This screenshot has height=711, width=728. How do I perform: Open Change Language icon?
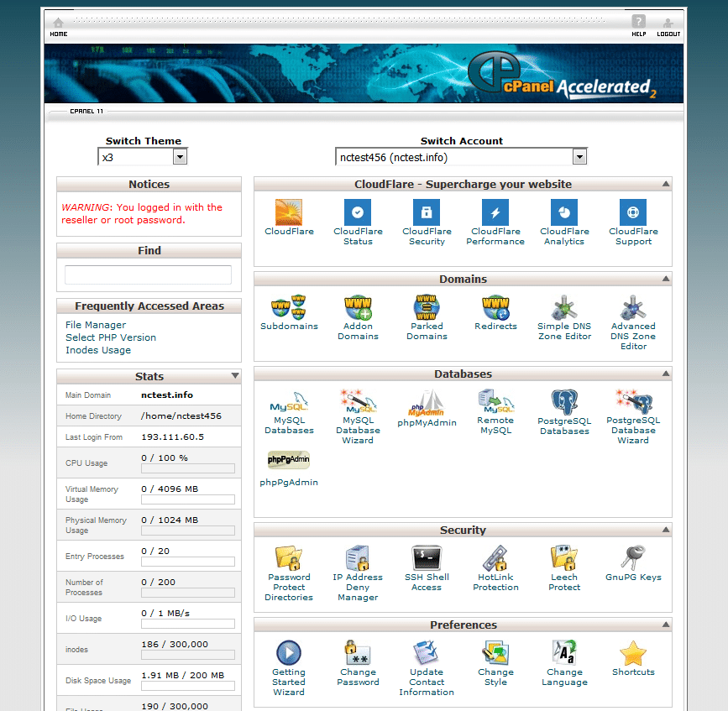[564, 653]
